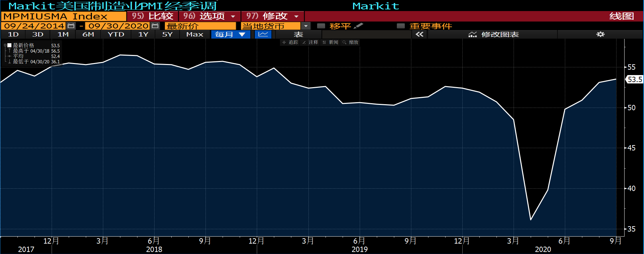The width and height of the screenshot is (644, 254).
Task: Click the white series swatch for 最新价格
Action: click(10, 45)
